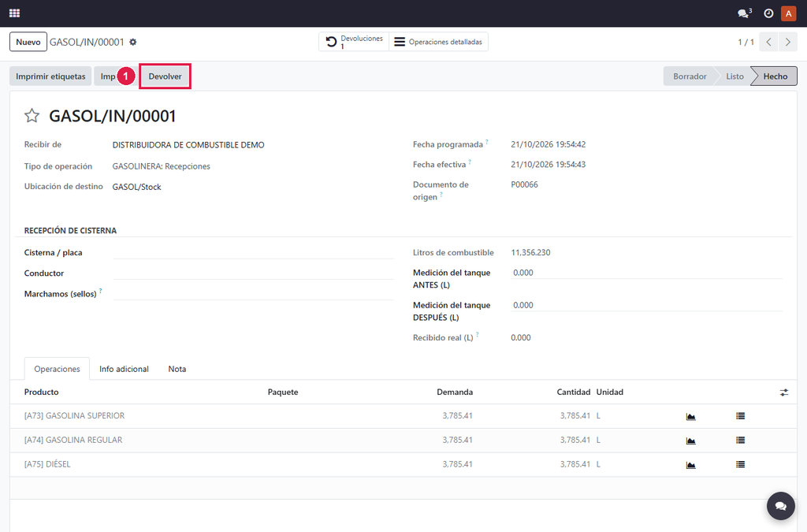
Task: Mark record as favorite with star
Action: click(32, 116)
